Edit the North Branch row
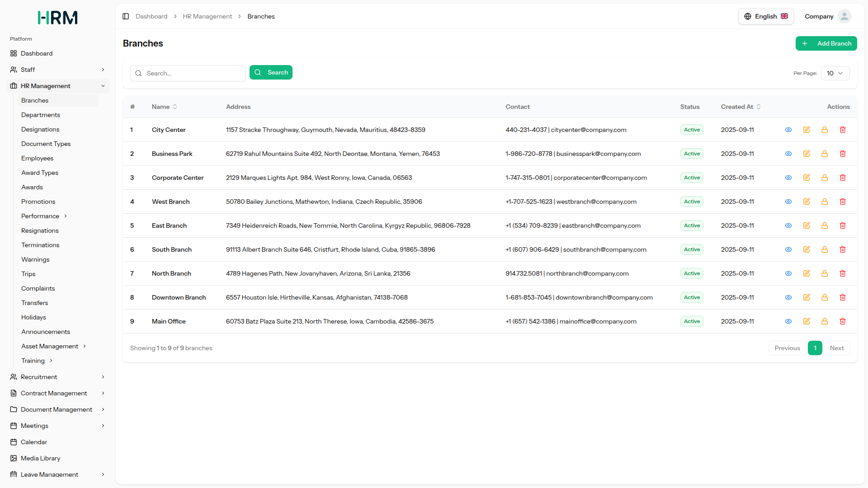The width and height of the screenshot is (868, 488). pos(806,273)
